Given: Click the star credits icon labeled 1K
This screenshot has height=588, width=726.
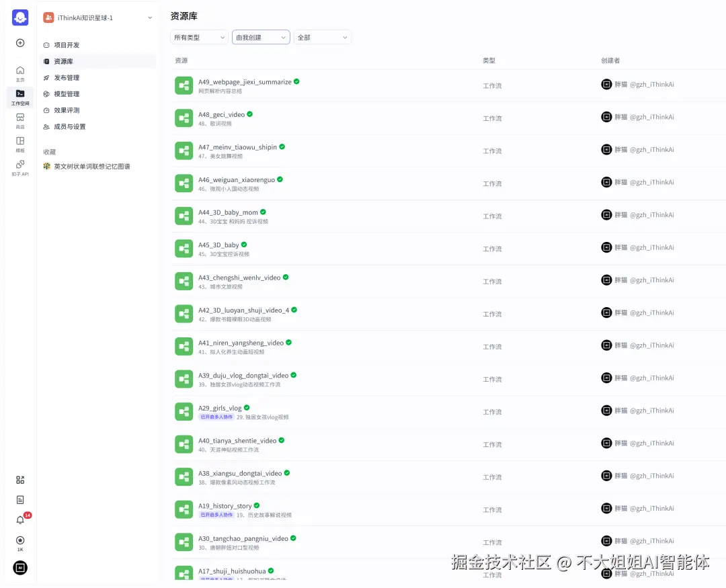Looking at the screenshot, I should pos(20,542).
